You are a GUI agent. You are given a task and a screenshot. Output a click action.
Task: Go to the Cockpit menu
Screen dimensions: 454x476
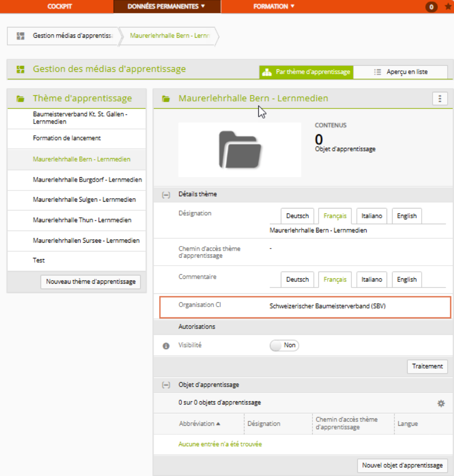point(60,6)
